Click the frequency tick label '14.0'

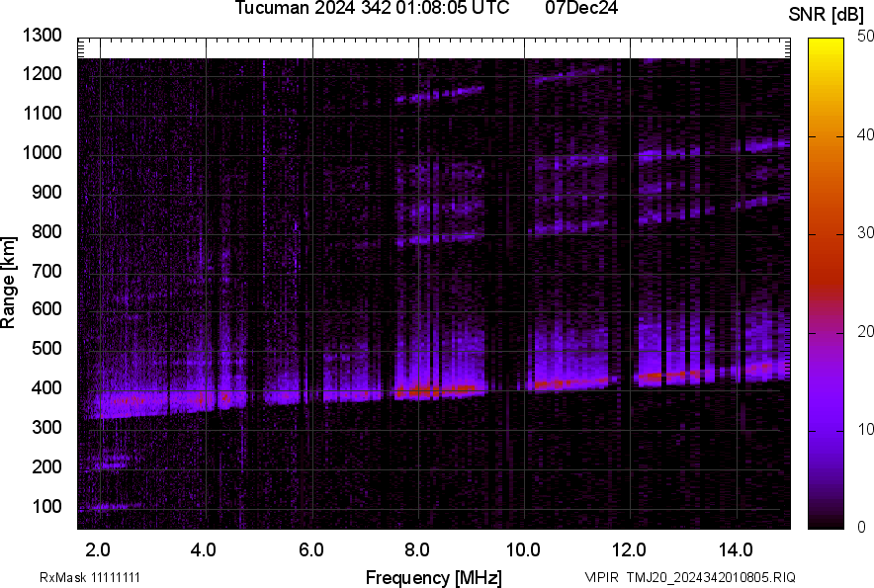(736, 550)
